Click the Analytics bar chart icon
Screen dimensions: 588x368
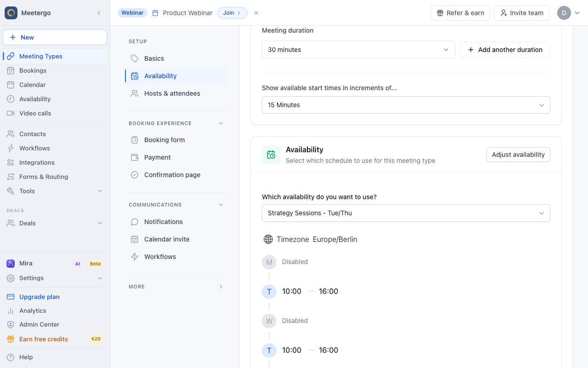pos(11,310)
